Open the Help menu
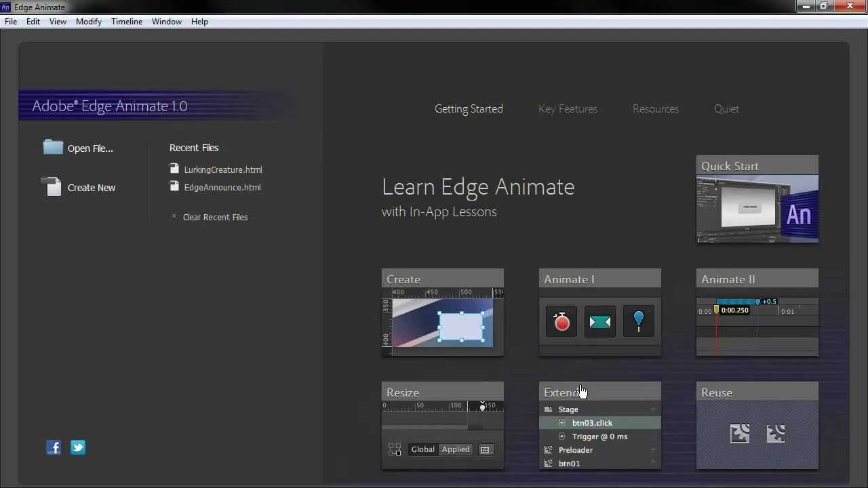Image resolution: width=868 pixels, height=488 pixels. click(199, 22)
